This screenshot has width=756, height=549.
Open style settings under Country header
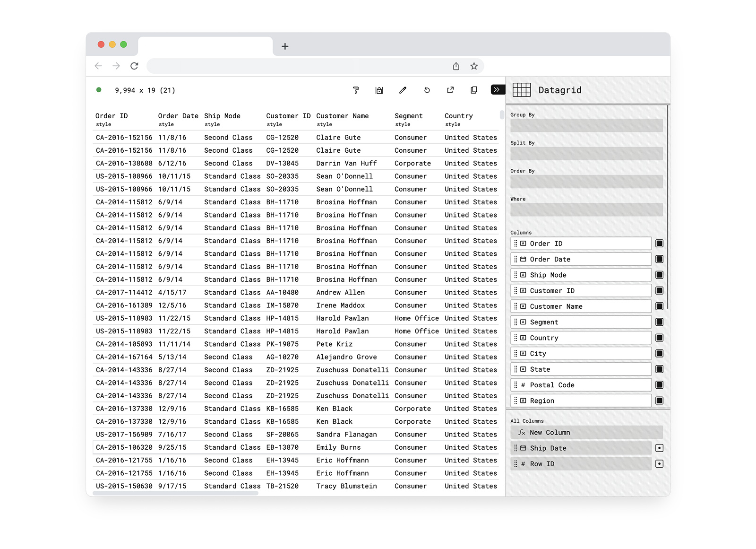coord(453,124)
